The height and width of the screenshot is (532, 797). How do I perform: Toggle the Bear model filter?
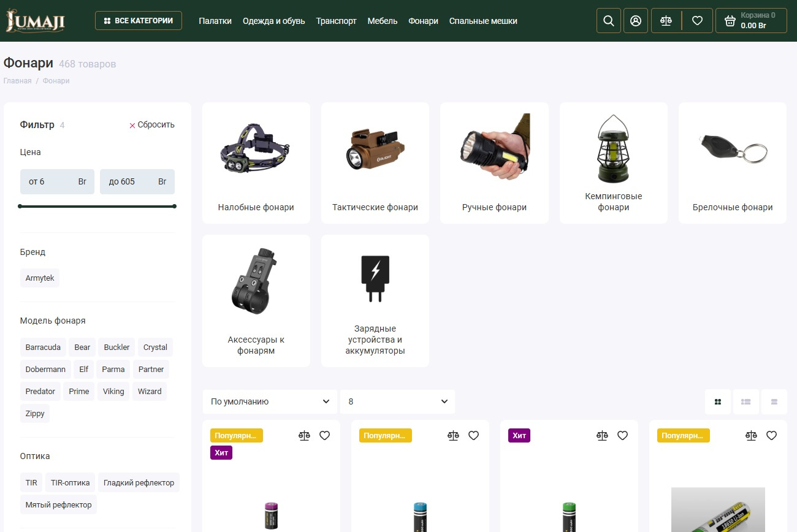tap(82, 348)
